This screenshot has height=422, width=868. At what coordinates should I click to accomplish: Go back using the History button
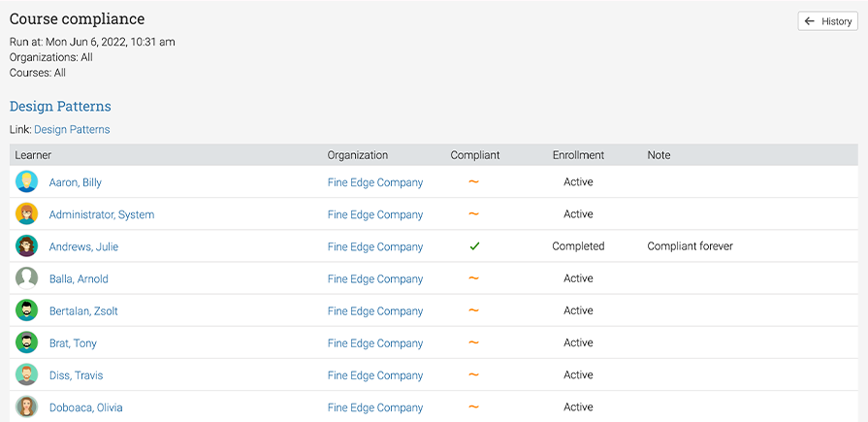click(x=827, y=21)
